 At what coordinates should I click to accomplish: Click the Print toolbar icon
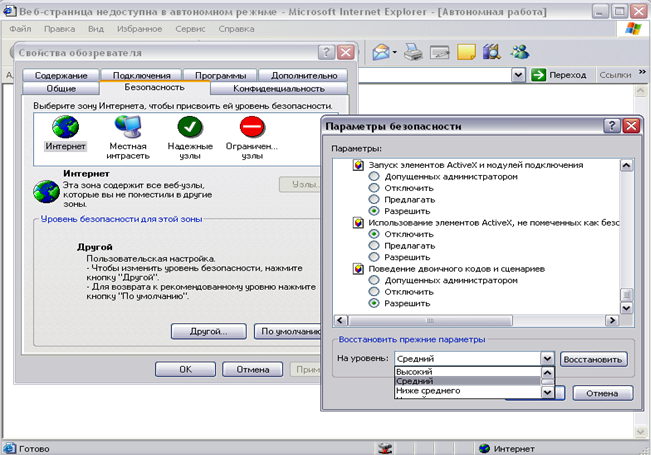(412, 51)
